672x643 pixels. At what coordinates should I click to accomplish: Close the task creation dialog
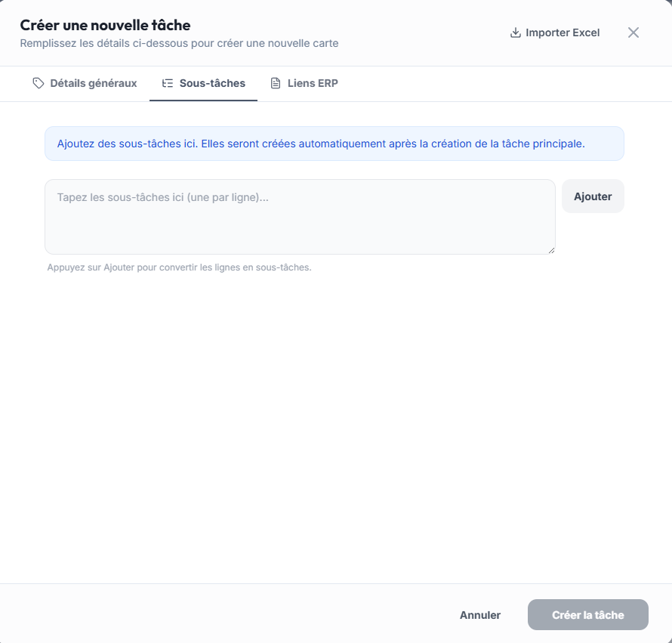(633, 32)
